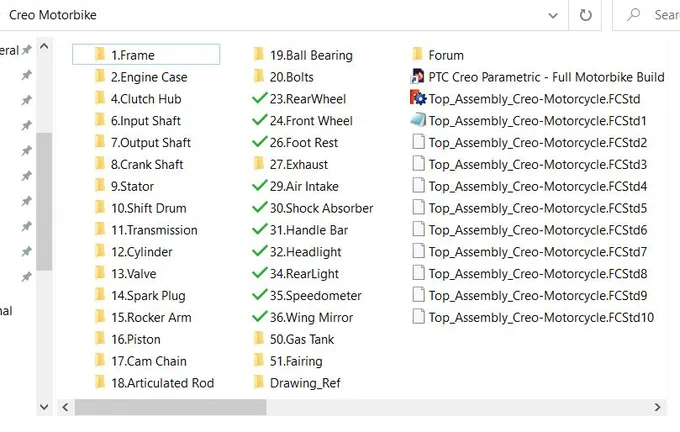The image size is (680, 432).
Task: Select the Forum folder icon
Action: pyautogui.click(x=418, y=54)
